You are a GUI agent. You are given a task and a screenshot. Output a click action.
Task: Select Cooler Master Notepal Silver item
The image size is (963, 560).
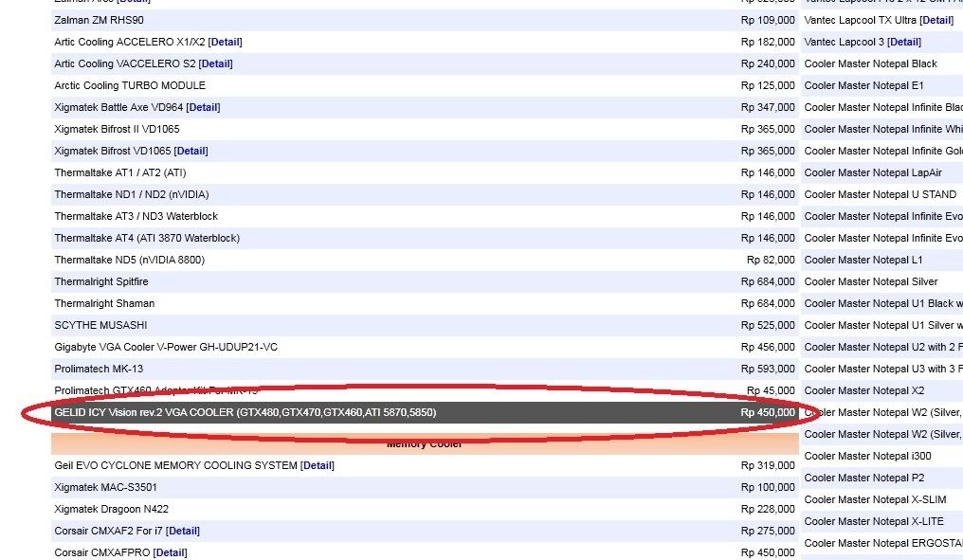coord(871,281)
